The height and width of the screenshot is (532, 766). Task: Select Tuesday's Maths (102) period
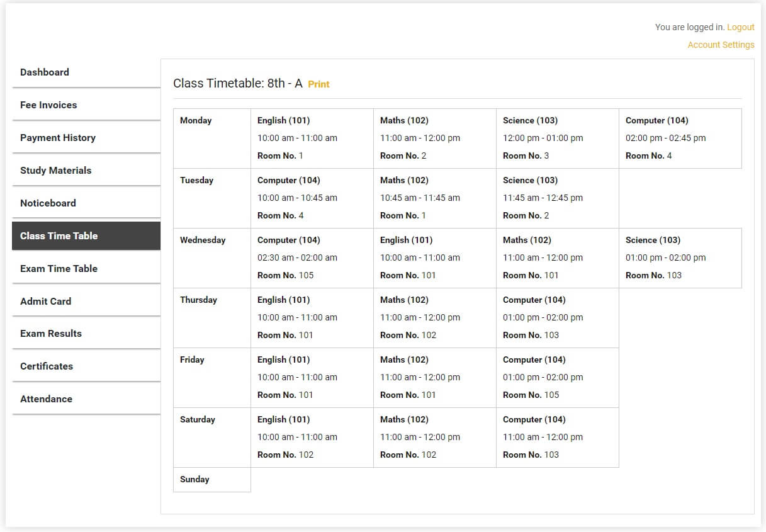coord(434,198)
